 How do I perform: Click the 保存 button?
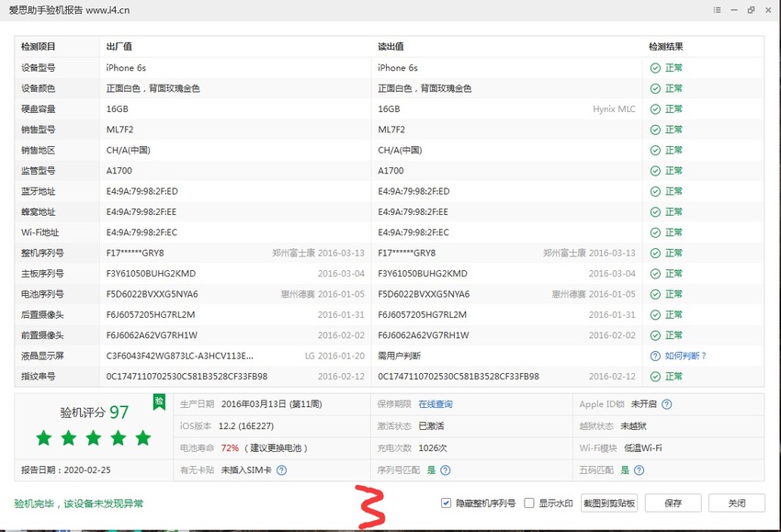click(673, 504)
